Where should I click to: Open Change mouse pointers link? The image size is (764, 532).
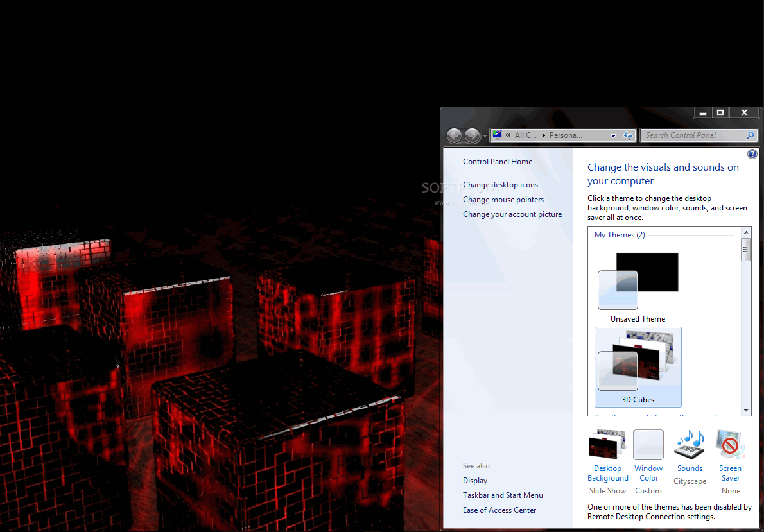pyautogui.click(x=503, y=199)
